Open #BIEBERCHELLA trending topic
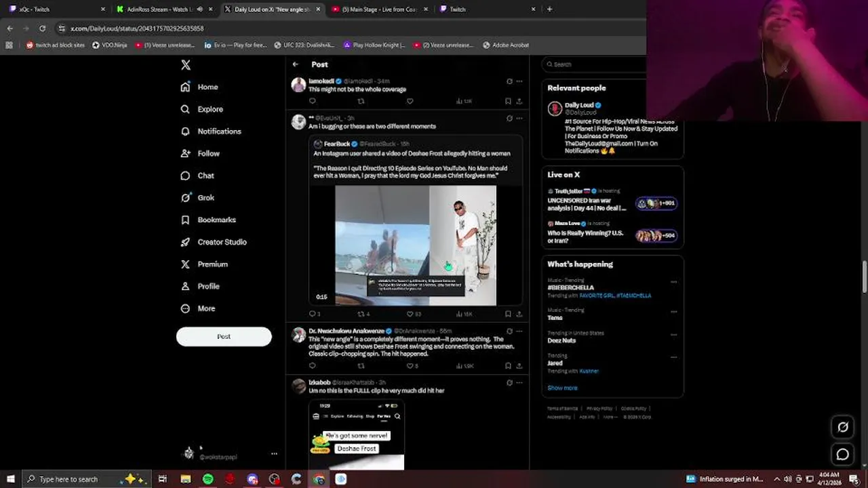Image resolution: width=868 pixels, height=488 pixels. pos(570,287)
